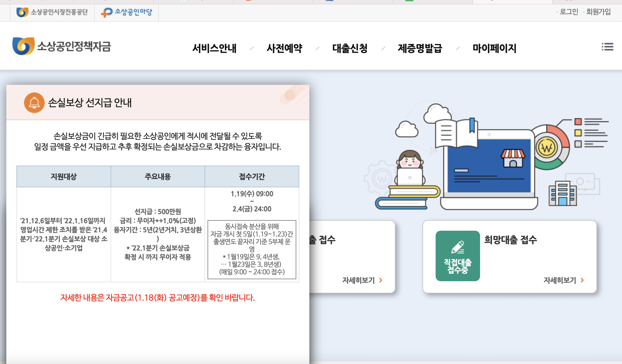
Task: Open the 대출신청 menu
Action: (350, 48)
